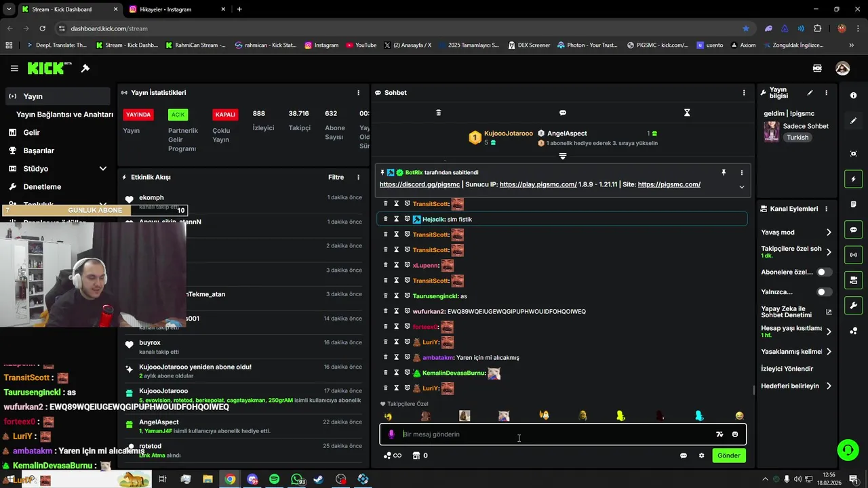Screen dimensions: 868x488
Task: Click the stream category thumbnail
Action: [x=772, y=131]
